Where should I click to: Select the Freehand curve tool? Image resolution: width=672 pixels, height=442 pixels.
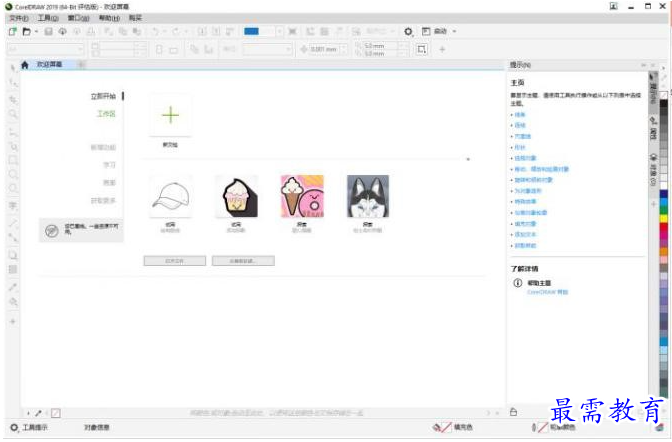click(13, 132)
